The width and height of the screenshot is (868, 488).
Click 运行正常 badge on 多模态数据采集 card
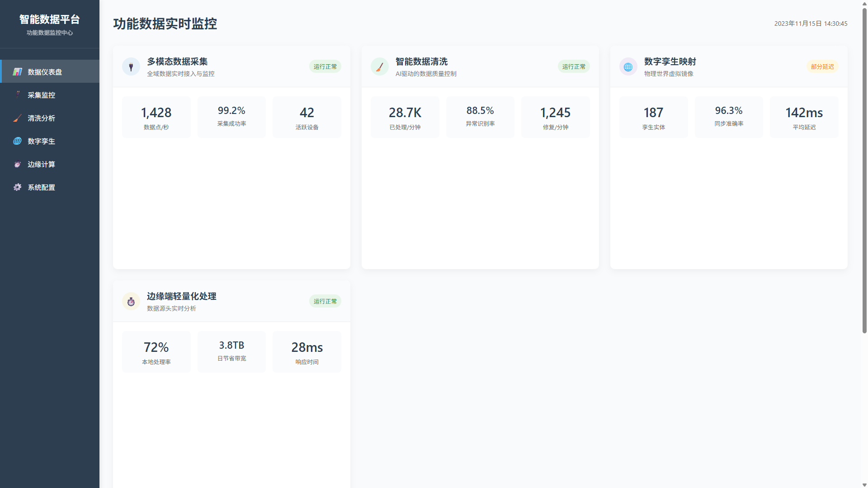tap(325, 66)
